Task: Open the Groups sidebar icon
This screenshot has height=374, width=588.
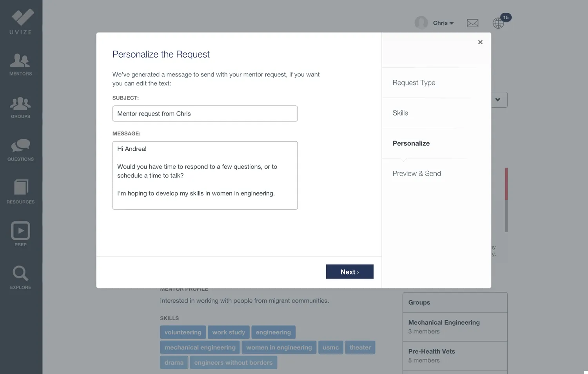Action: [20, 107]
